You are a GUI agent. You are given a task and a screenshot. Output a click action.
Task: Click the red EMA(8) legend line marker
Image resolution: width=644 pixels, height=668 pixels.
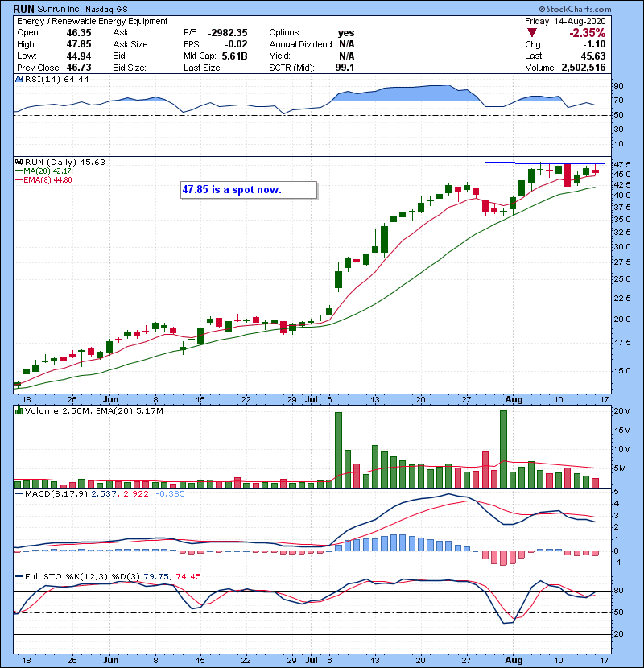pyautogui.click(x=19, y=180)
